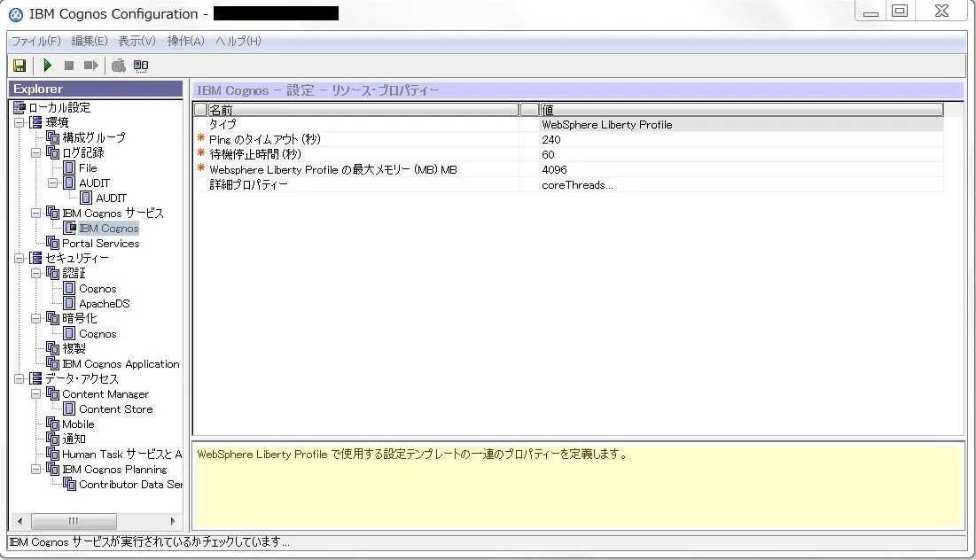Select ローカル設定 root node
This screenshot has width=976, height=560.
[59, 107]
